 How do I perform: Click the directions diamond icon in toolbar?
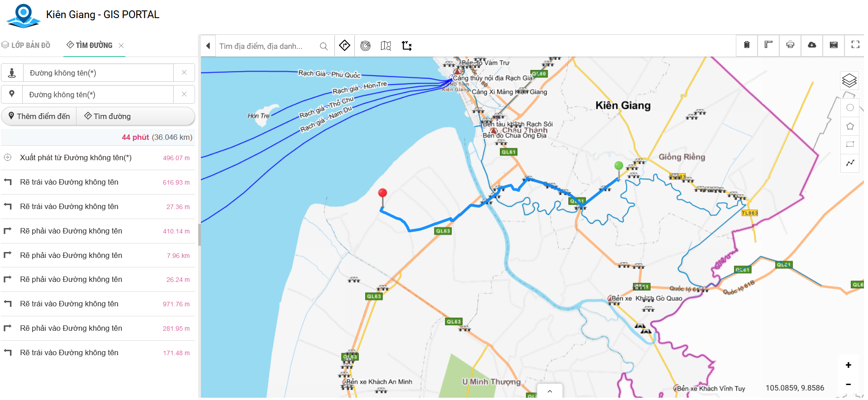pyautogui.click(x=344, y=46)
